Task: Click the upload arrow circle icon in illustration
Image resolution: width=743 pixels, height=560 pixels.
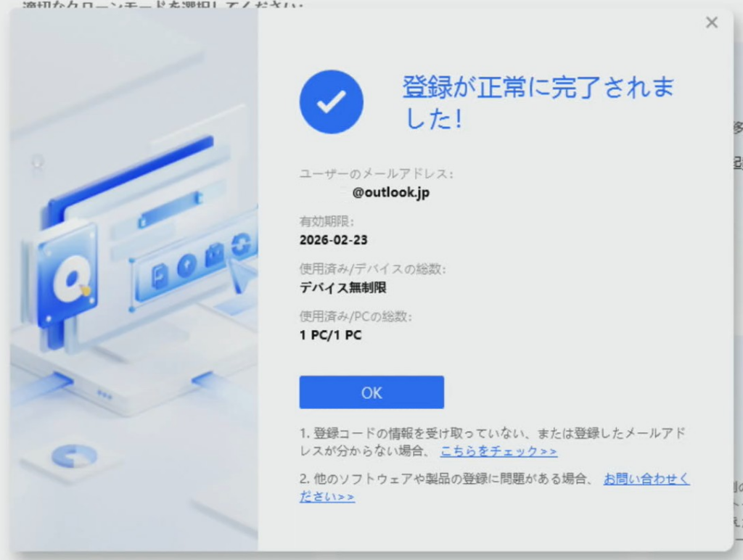Action: [x=186, y=265]
